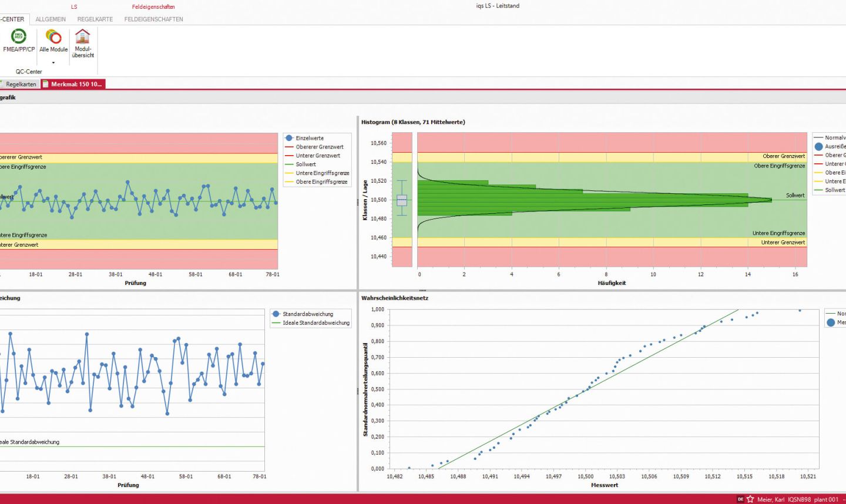This screenshot has height=504, width=846.
Task: Click the box plot in histogram panel
Action: pyautogui.click(x=402, y=200)
